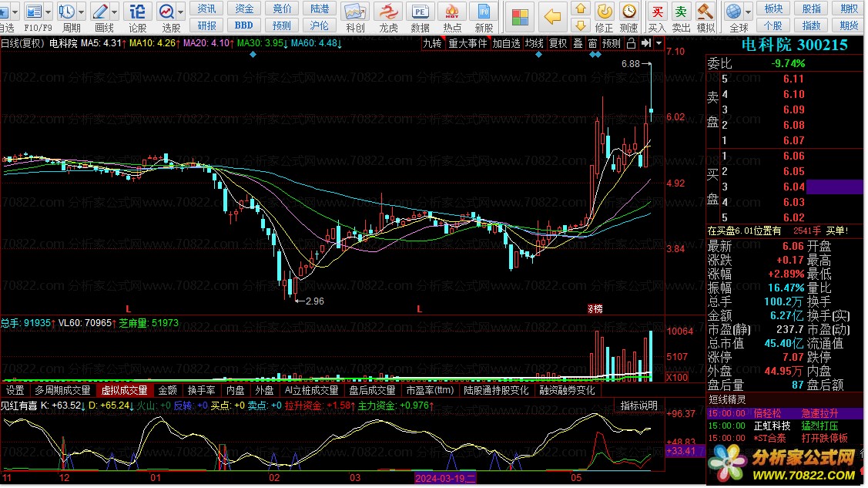Click the 修正 refresh icon
This screenshot has width=868, height=488.
tap(604, 11)
